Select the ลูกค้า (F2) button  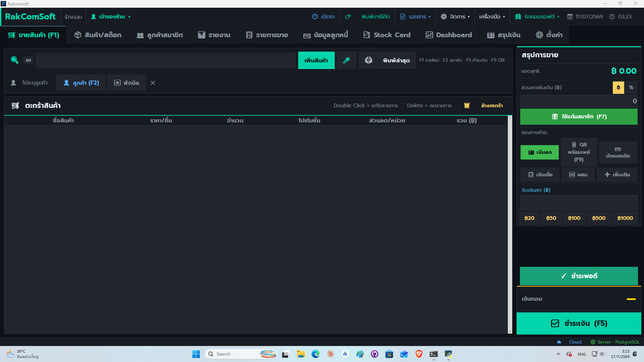81,83
